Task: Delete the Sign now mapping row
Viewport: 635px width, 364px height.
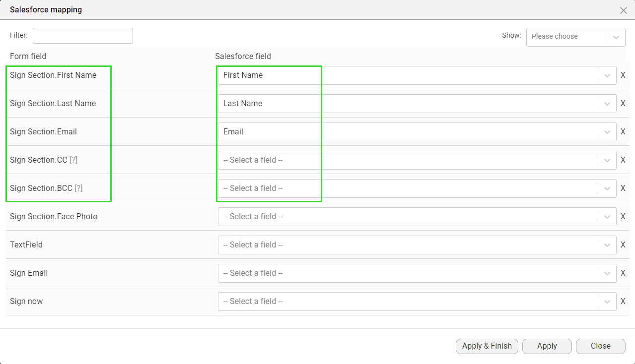Action: click(623, 301)
